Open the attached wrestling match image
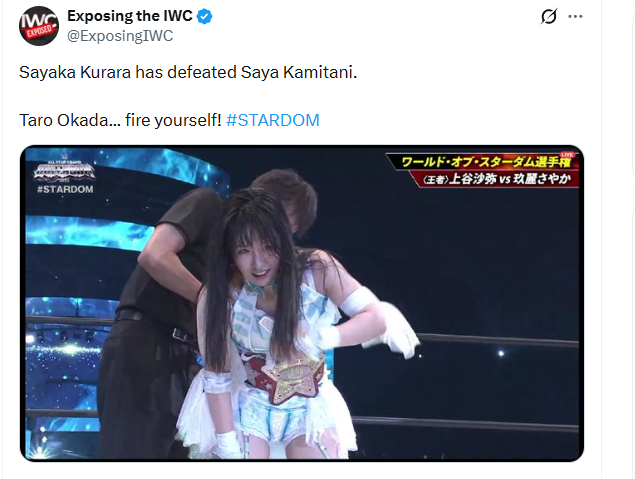 [302, 303]
